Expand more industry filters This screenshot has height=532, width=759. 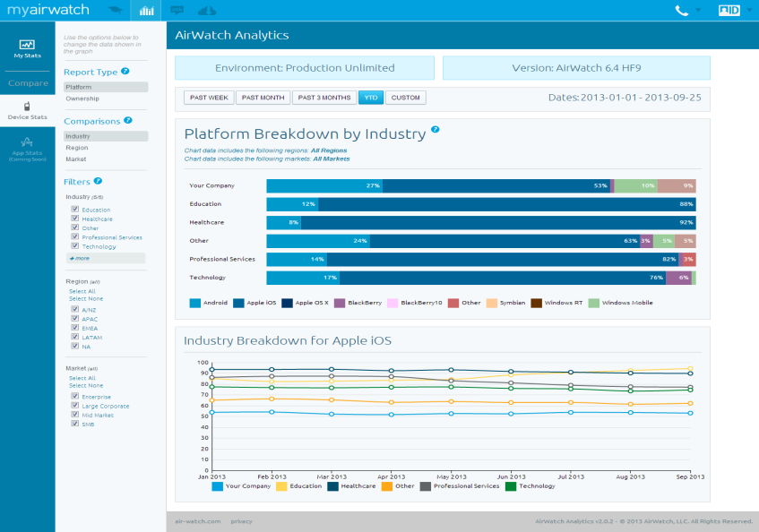click(106, 258)
